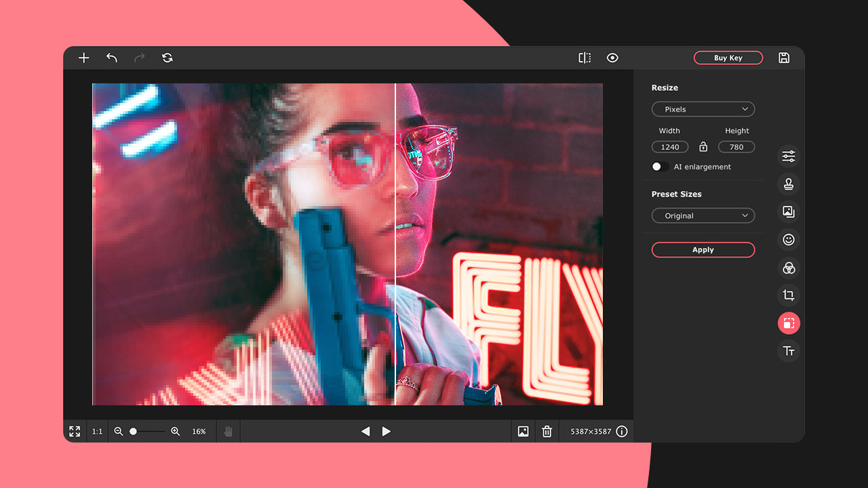Open the Pixels units dropdown
The height and width of the screenshot is (488, 868).
coord(703,109)
